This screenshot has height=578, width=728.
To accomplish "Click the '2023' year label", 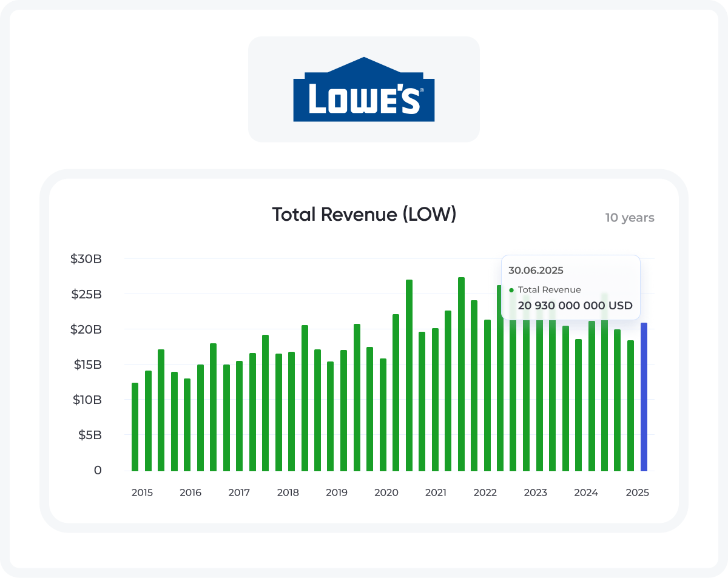I will click(536, 492).
